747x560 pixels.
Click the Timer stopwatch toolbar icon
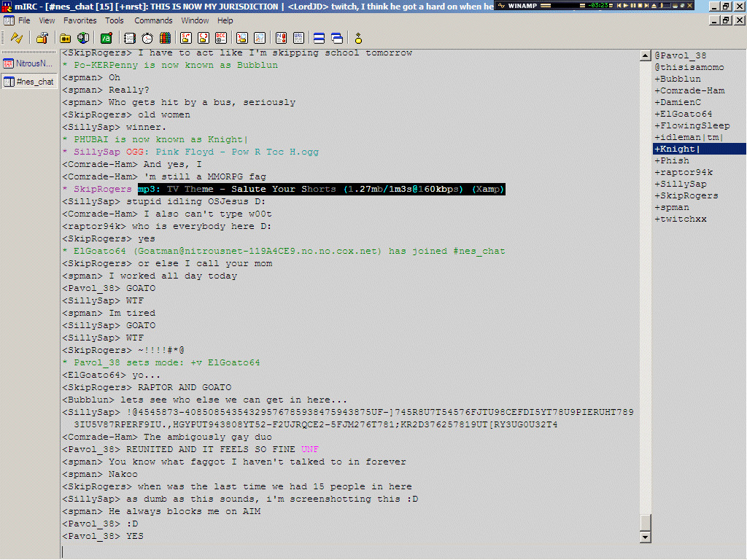click(x=147, y=38)
